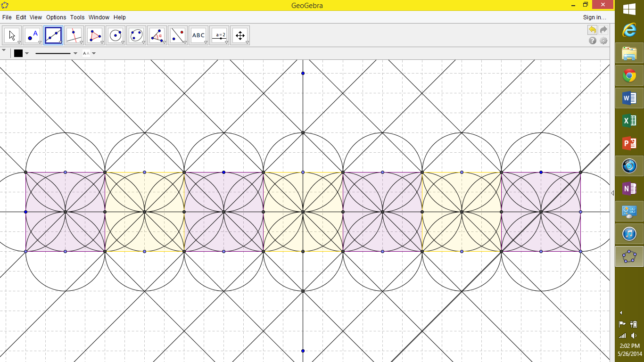The image size is (644, 362).
Task: Click the battery power tray icon
Action: [634, 324]
